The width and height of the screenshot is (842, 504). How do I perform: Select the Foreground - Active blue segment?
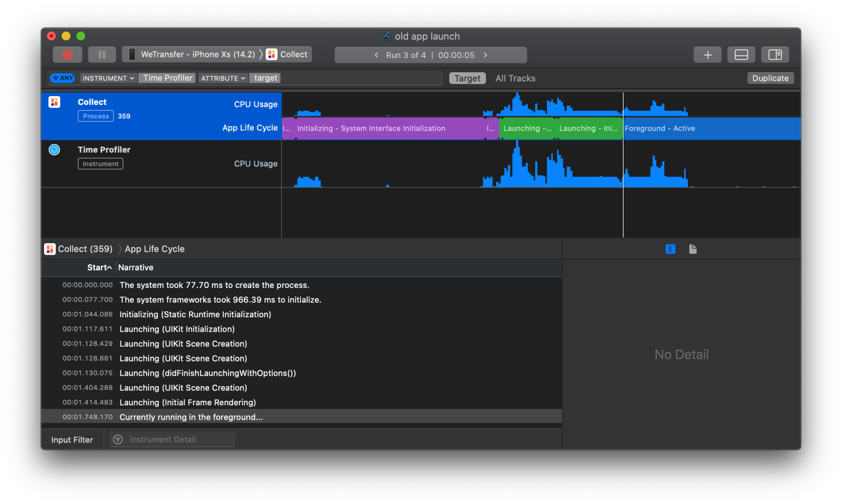[x=712, y=128]
